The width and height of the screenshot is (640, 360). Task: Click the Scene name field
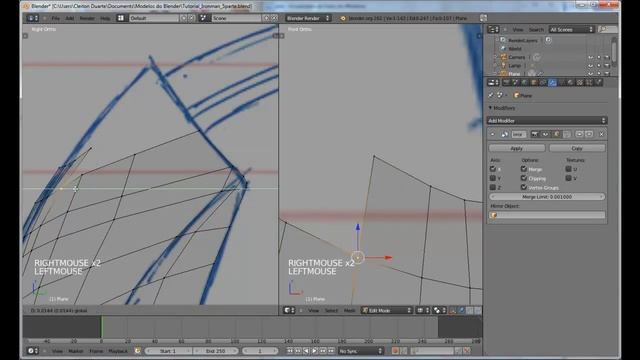236,18
